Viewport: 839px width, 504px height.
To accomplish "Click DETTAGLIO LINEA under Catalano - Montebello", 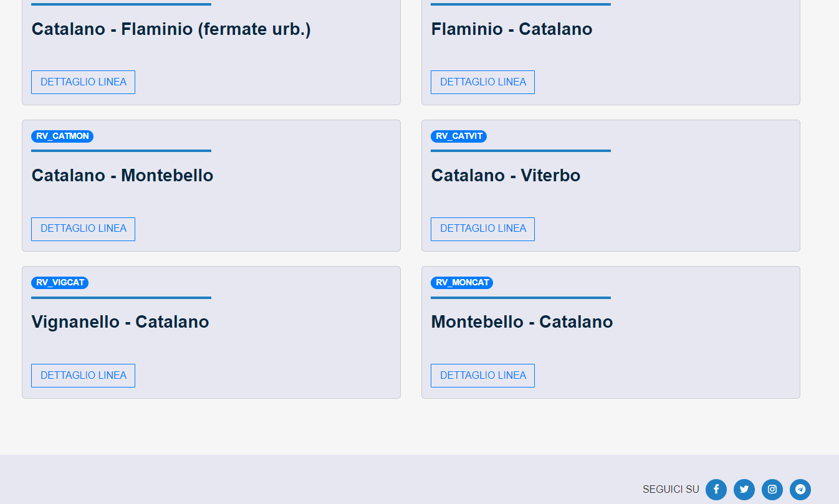I will 83,229.
